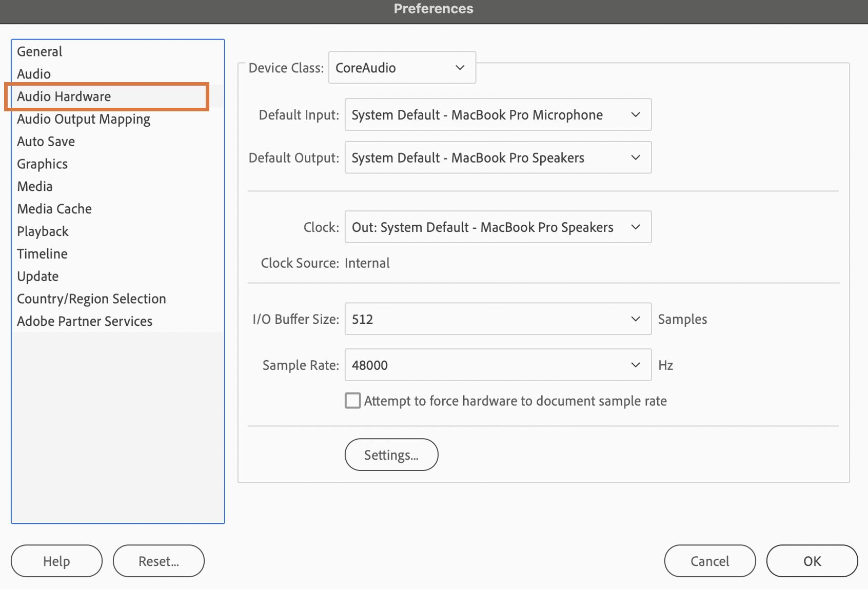Open the Media Cache preferences
This screenshot has height=590, width=868.
pyautogui.click(x=54, y=209)
